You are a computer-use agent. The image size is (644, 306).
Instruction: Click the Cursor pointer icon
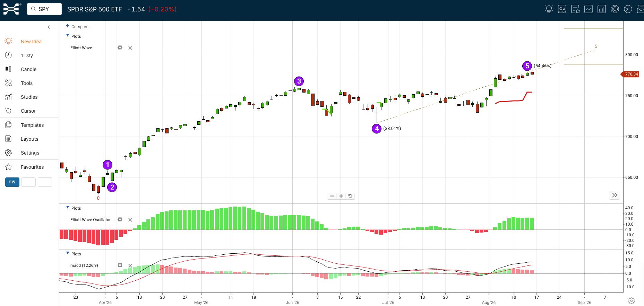coord(8,111)
